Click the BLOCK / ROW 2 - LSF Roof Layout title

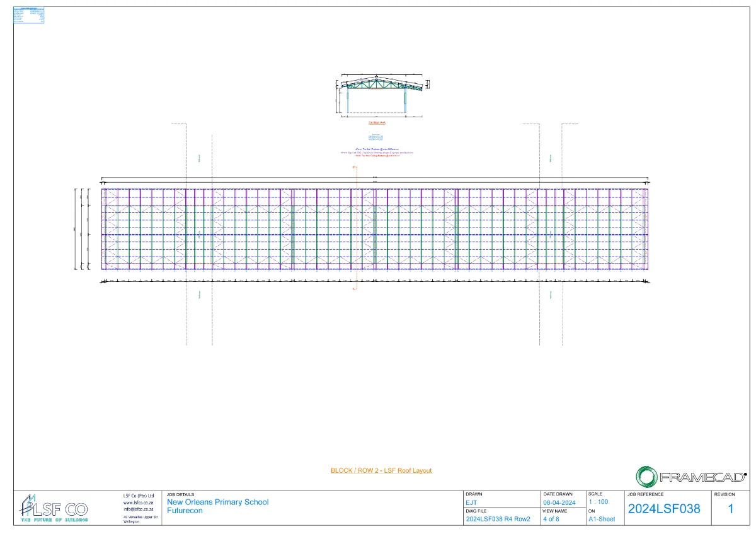pos(381,470)
